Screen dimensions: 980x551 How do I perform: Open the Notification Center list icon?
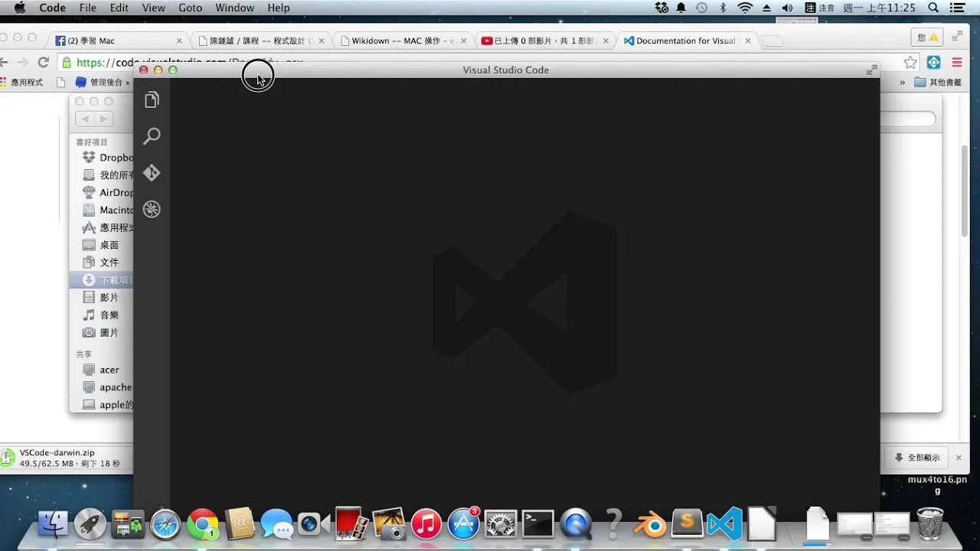957,8
